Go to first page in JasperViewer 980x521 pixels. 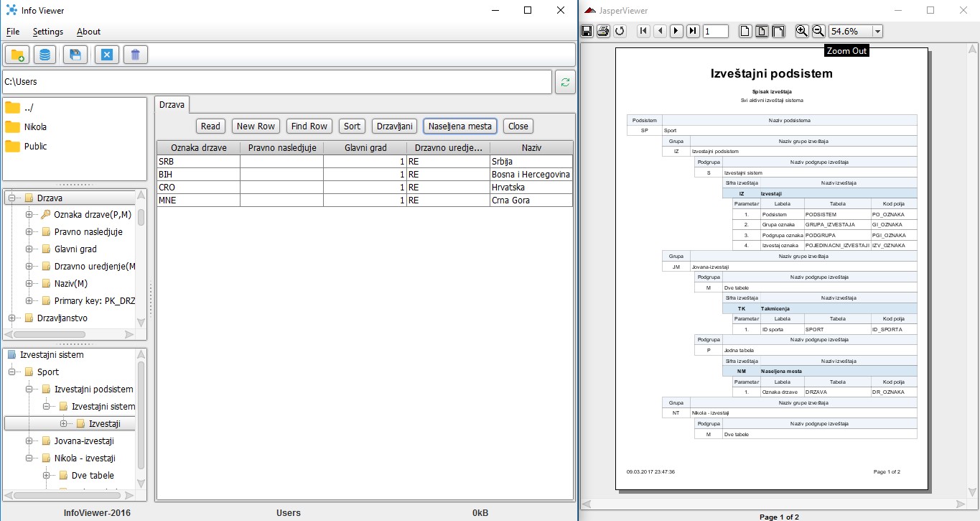643,31
